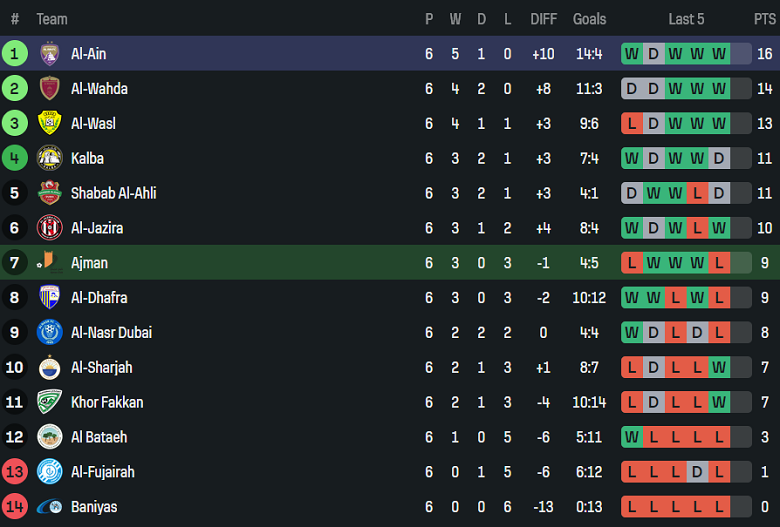Click the Baniyas team logo
This screenshot has width=780, height=527.
pyautogui.click(x=49, y=507)
